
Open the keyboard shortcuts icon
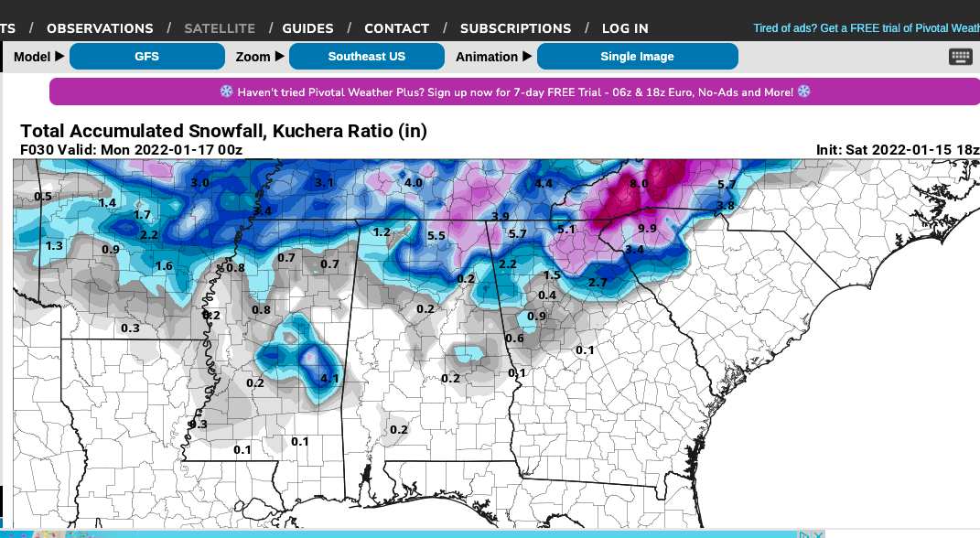960,57
